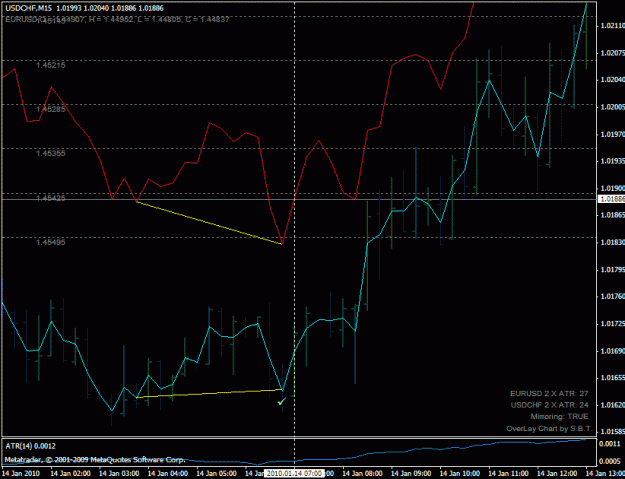Click price scale value 1.01760
This screenshot has height=479, width=625.
(612, 296)
